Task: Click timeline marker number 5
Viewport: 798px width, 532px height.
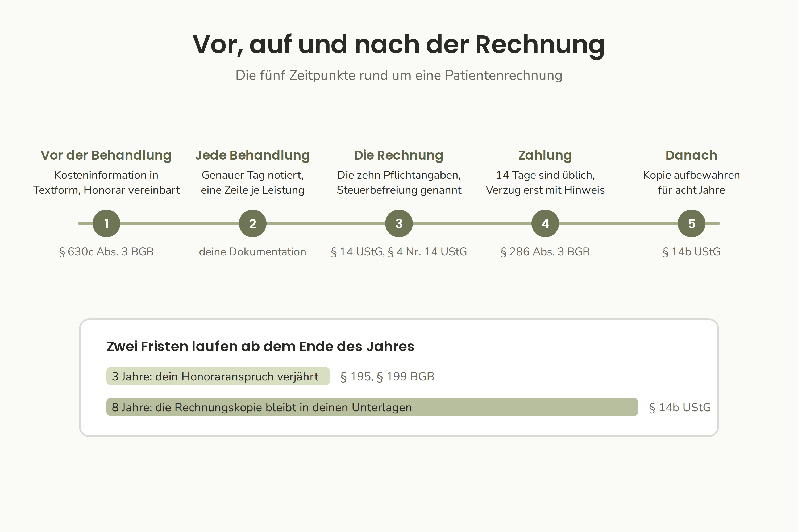Action: pos(691,223)
